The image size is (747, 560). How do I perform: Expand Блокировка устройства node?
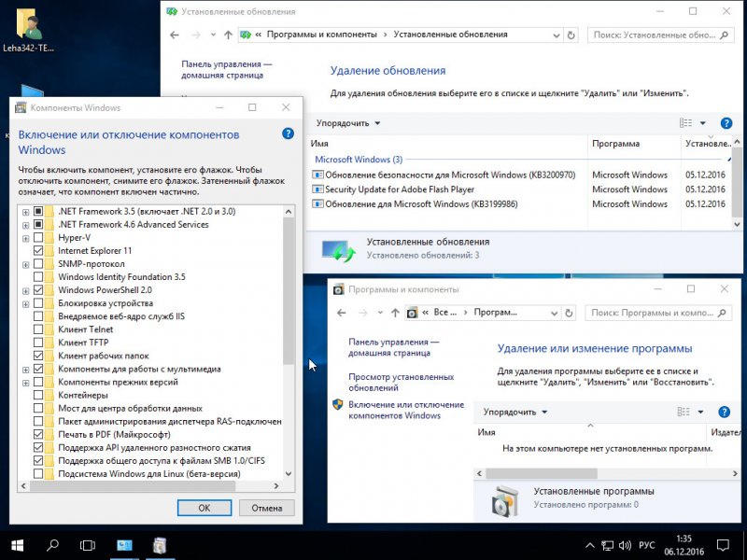pos(26,304)
